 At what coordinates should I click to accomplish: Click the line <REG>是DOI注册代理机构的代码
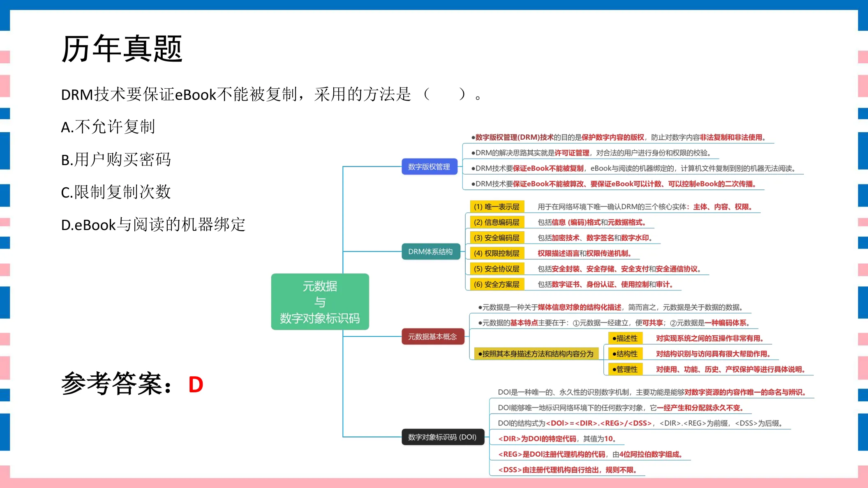(x=590, y=454)
